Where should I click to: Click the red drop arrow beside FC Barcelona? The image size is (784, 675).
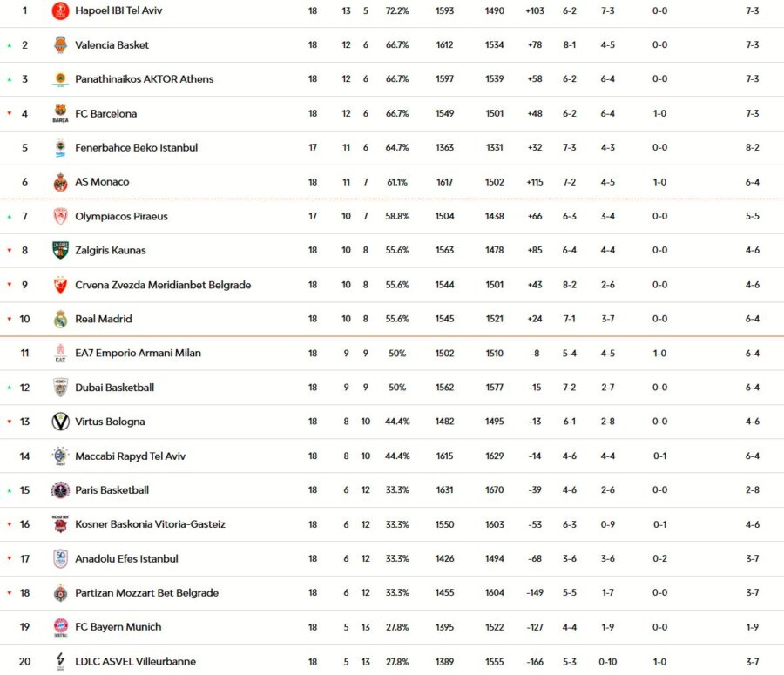point(7,113)
